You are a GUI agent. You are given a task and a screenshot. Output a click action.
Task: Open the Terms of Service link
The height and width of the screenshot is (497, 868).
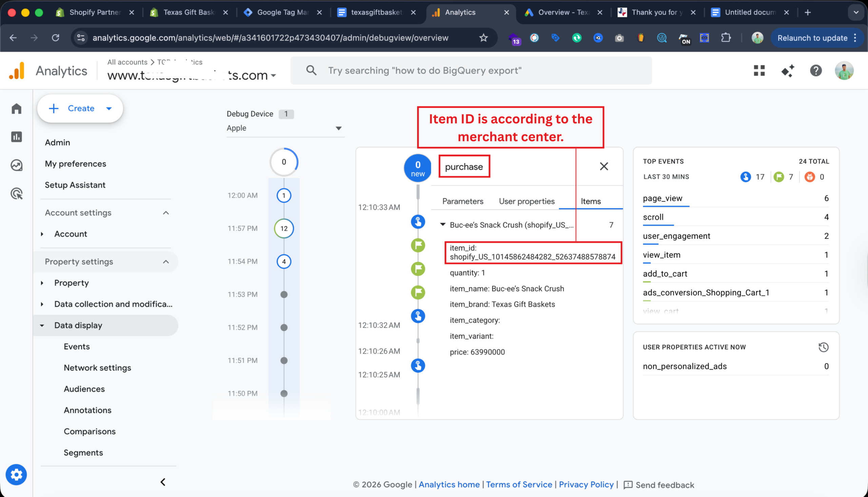pyautogui.click(x=519, y=484)
